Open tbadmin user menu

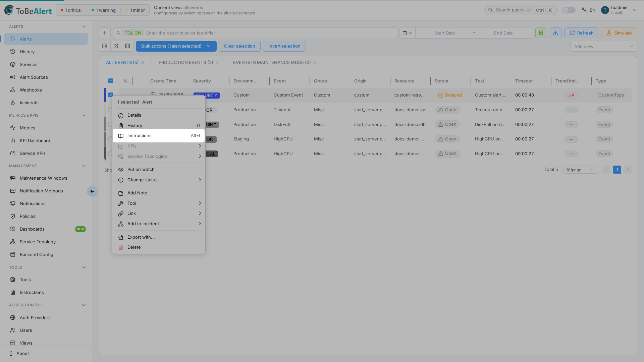(619, 10)
